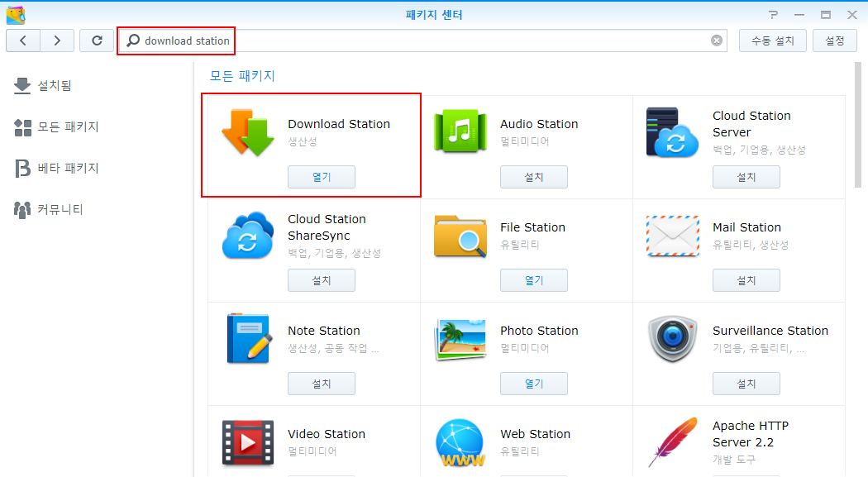Click the Cloud Station Server title
Image resolution: width=868 pixels, height=477 pixels.
[x=751, y=124]
